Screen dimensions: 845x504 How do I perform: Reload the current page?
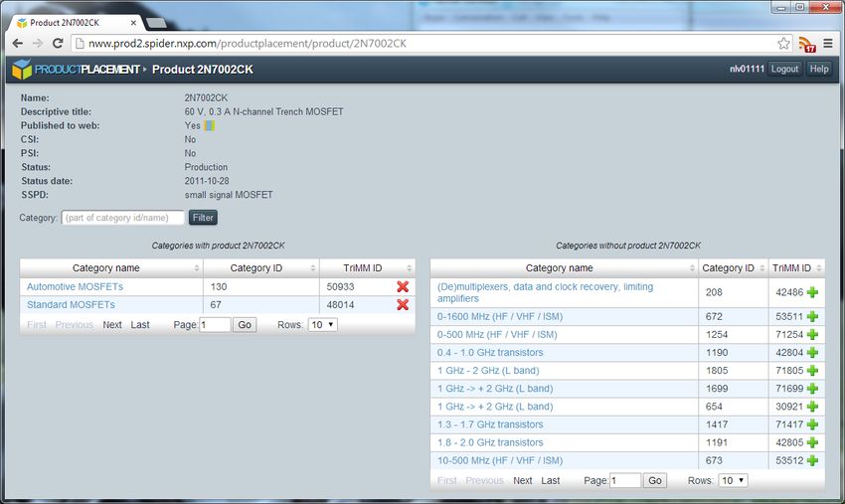pyautogui.click(x=58, y=44)
